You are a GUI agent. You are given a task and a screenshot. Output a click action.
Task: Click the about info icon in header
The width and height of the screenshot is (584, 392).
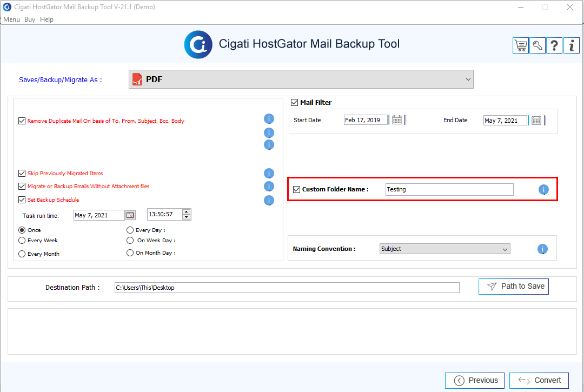click(x=572, y=46)
